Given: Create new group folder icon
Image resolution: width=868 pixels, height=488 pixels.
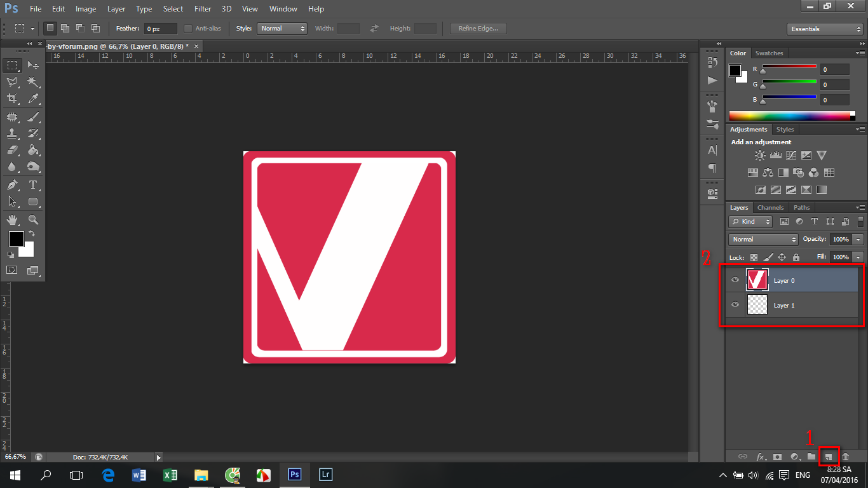Looking at the screenshot, I should (x=811, y=456).
